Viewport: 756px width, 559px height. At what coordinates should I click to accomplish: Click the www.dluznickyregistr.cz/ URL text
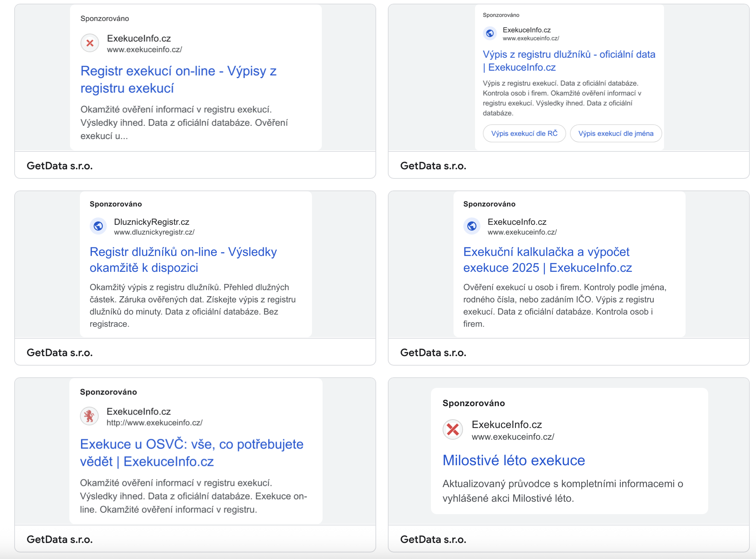pos(154,232)
